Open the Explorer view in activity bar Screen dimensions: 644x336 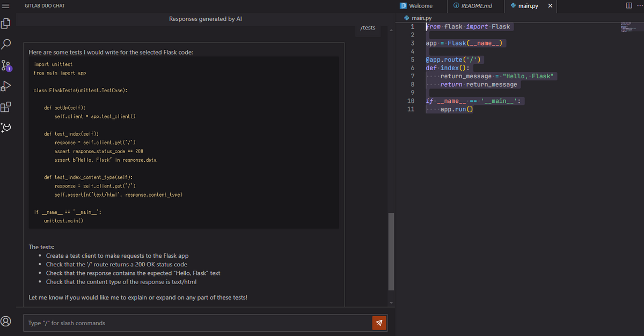6,24
